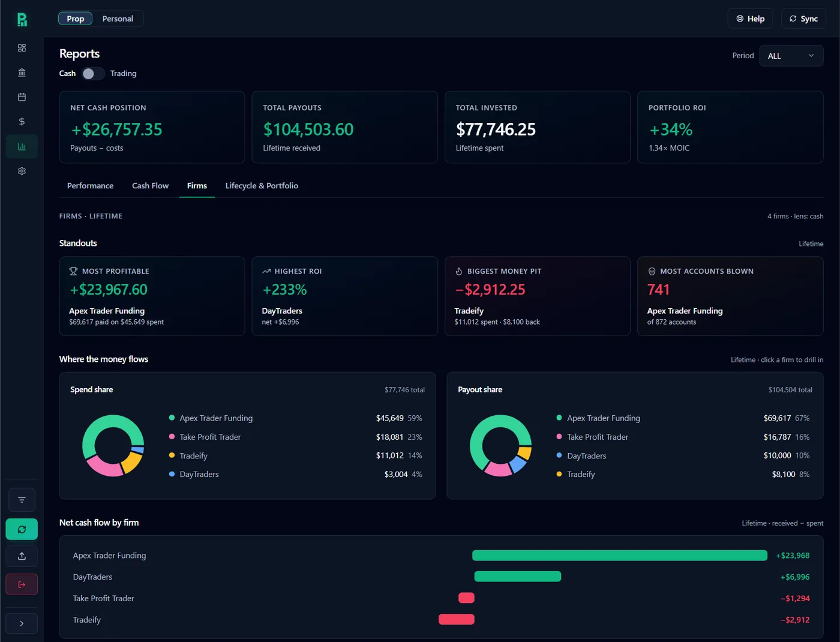This screenshot has width=840, height=642.
Task: Click the +$6,996 net cash flow value
Action: point(795,577)
